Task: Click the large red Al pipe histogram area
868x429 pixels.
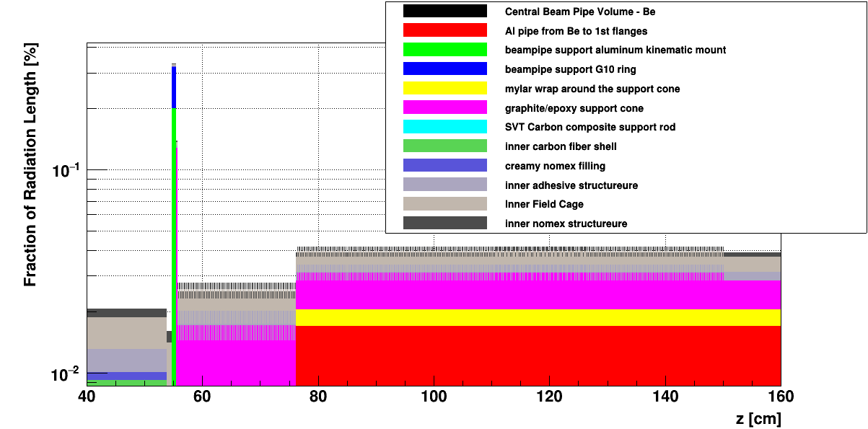Action: (538, 355)
